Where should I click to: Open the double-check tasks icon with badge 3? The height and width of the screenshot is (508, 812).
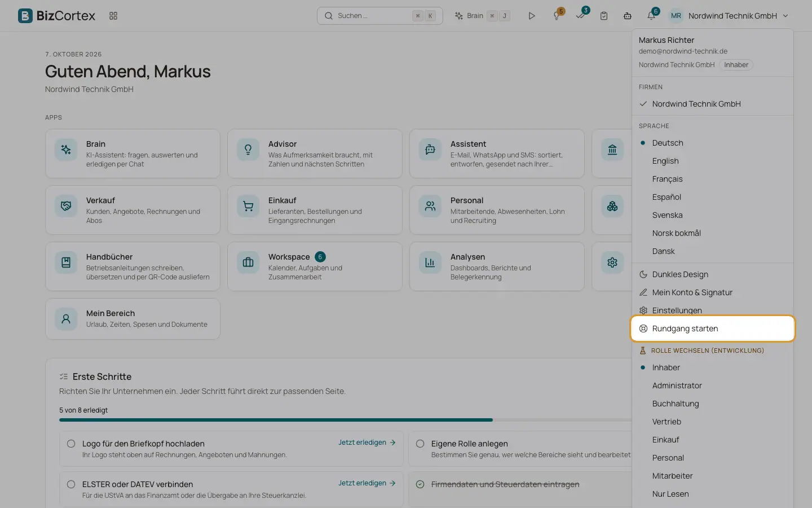coord(580,16)
